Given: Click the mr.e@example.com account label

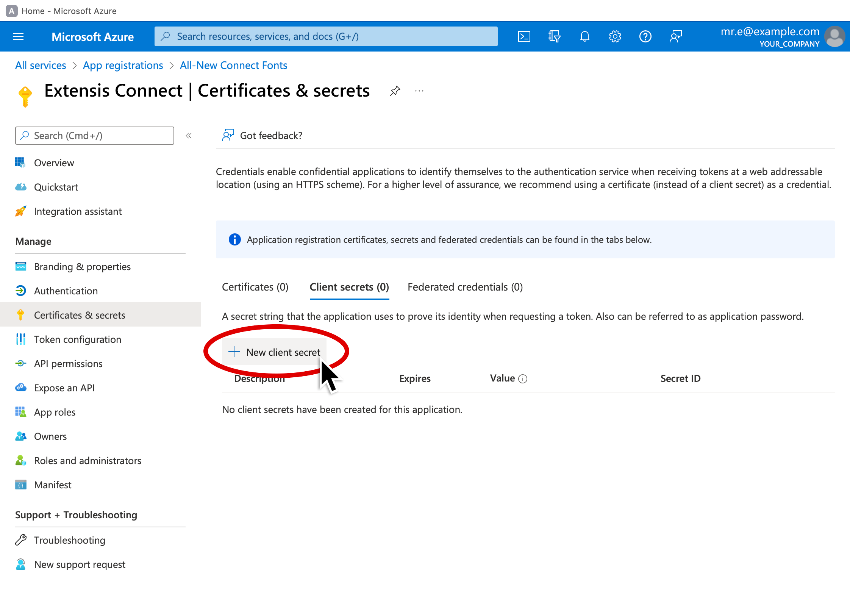Looking at the screenshot, I should (770, 31).
